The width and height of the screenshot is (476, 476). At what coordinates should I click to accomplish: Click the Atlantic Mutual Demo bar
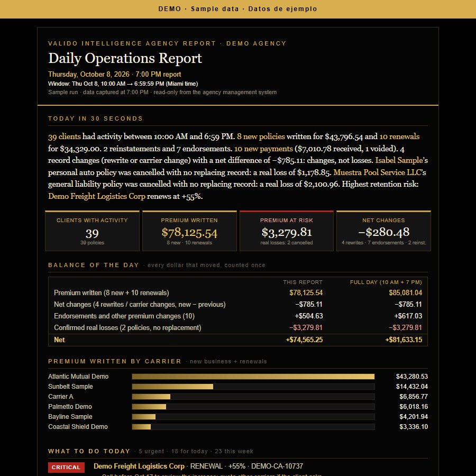[253, 377]
